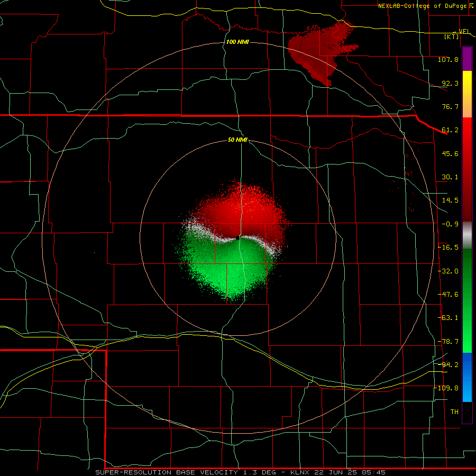Click the 76.7 scale value

(x=450, y=106)
